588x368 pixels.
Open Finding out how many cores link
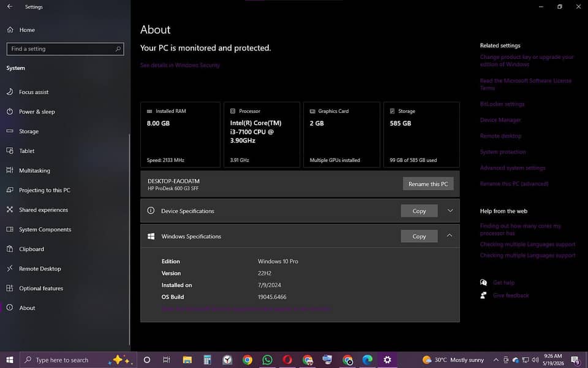[521, 229]
